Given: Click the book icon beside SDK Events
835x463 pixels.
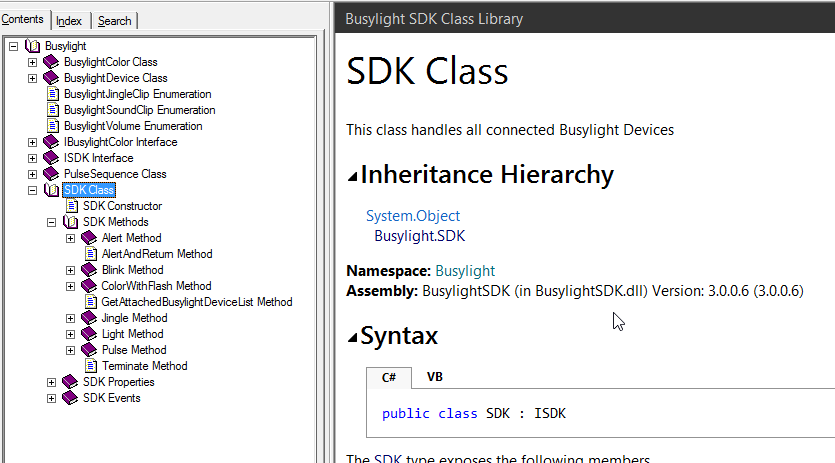Looking at the screenshot, I should (70, 397).
